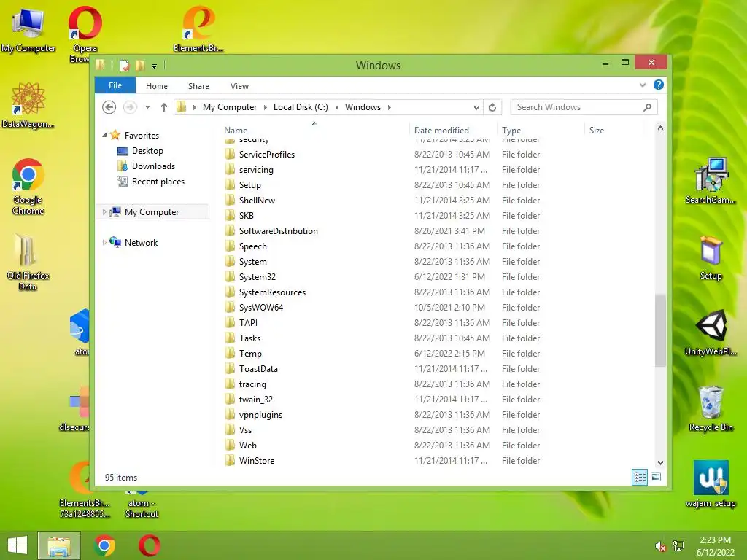Screen dimensions: 747x560
Task: Select the DataWagon desktop shortcut
Action: click(28, 105)
